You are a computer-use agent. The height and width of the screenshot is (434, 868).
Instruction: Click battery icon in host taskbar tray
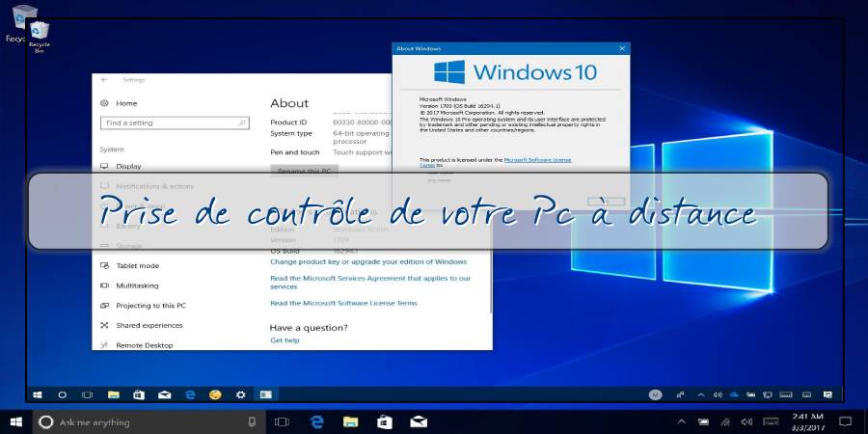pos(703,421)
